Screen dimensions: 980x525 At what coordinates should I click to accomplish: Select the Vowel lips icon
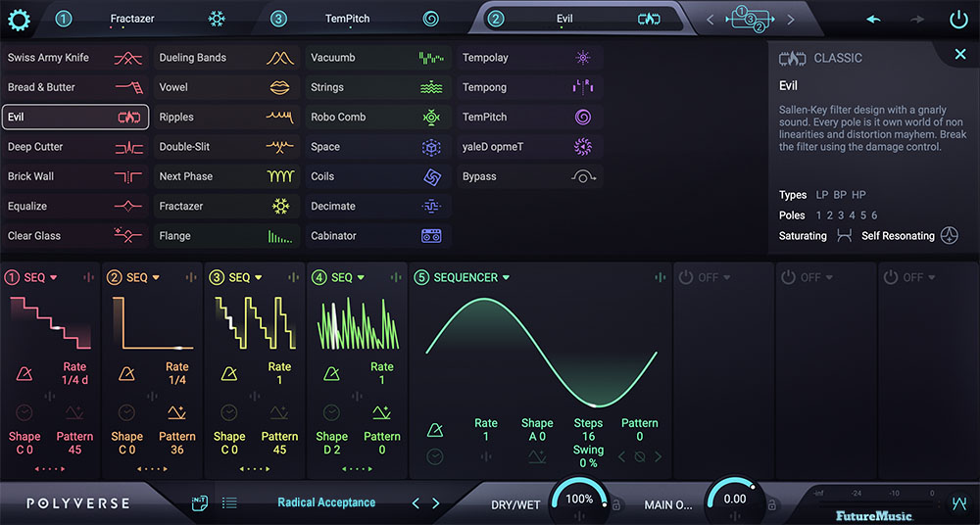tap(280, 87)
